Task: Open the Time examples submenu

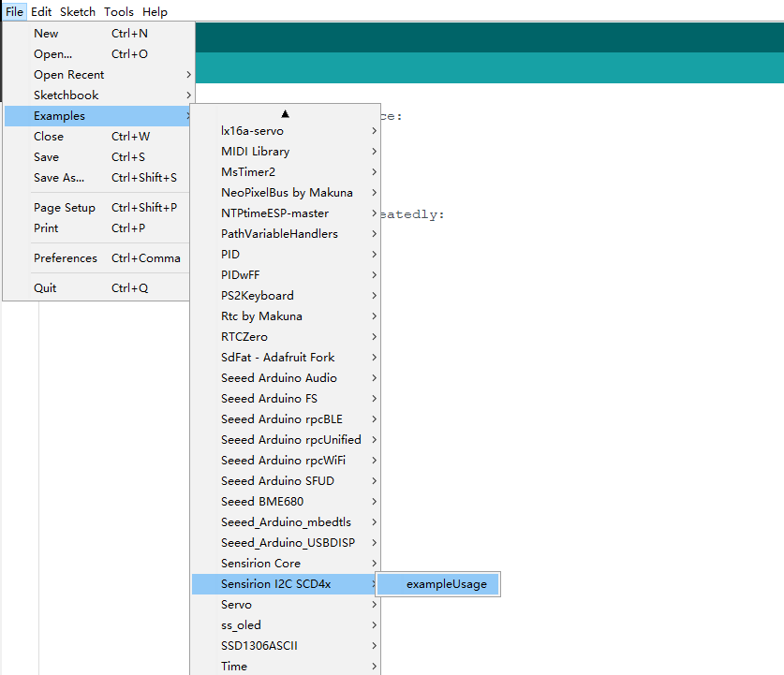Action: click(x=286, y=666)
